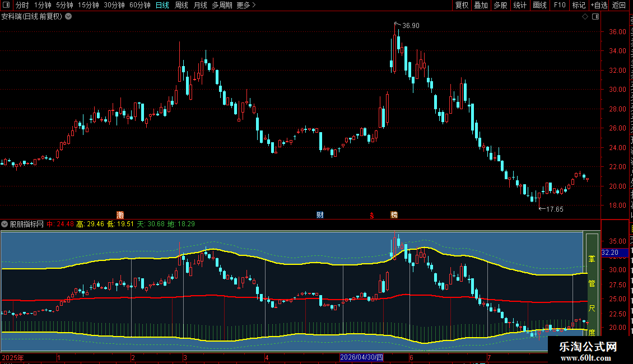Click month 6 on the time axis
Viewport: 633px width, 364px height.
click(x=411, y=357)
